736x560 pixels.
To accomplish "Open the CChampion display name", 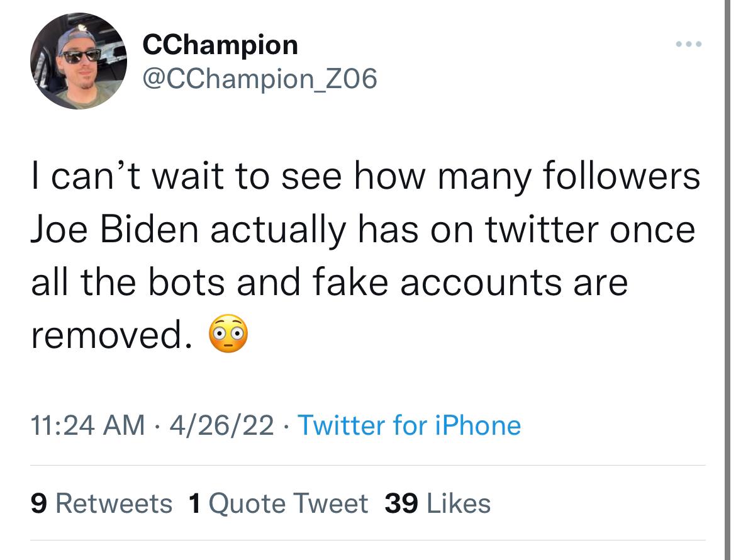I will coord(220,45).
